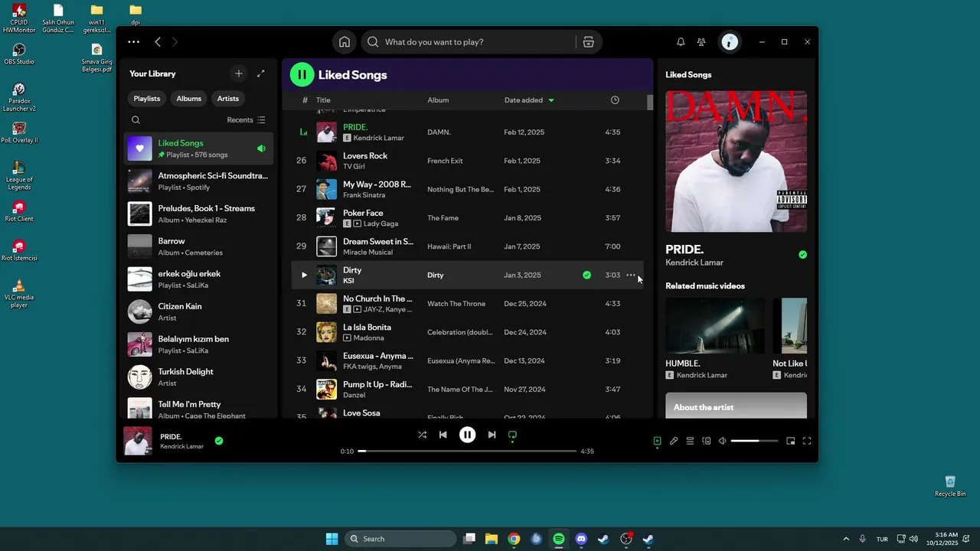Play the Dirty track row arrow

(x=304, y=275)
